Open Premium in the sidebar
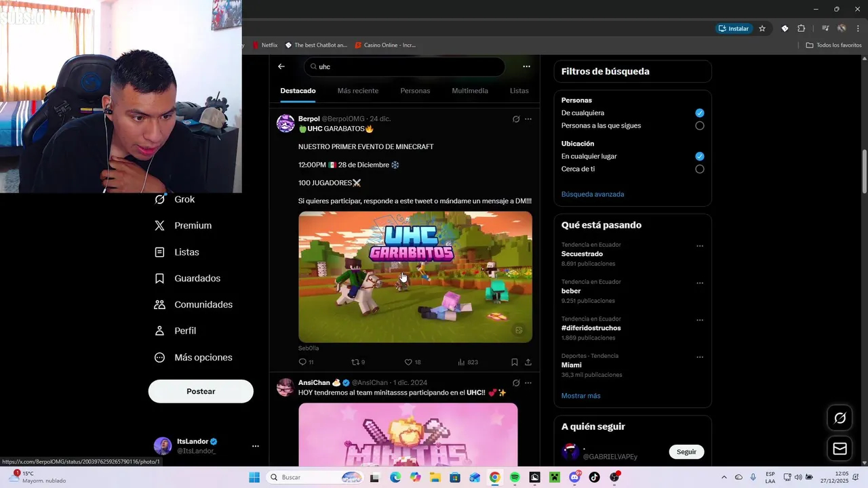 click(x=183, y=226)
